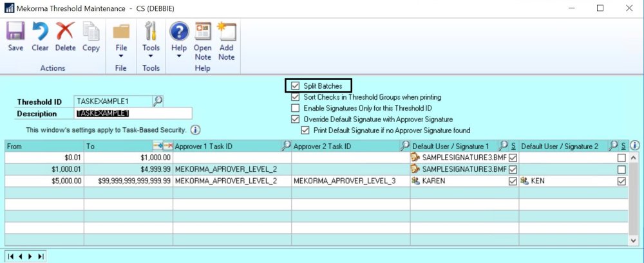The image size is (644, 263).
Task: Select the $0.01 From cell
Action: pyautogui.click(x=44, y=158)
